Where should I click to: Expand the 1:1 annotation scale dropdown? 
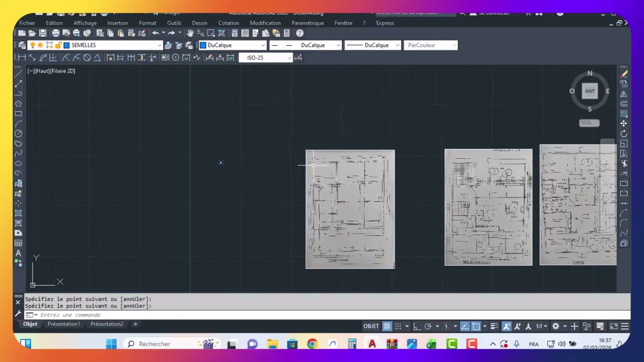pos(545,326)
